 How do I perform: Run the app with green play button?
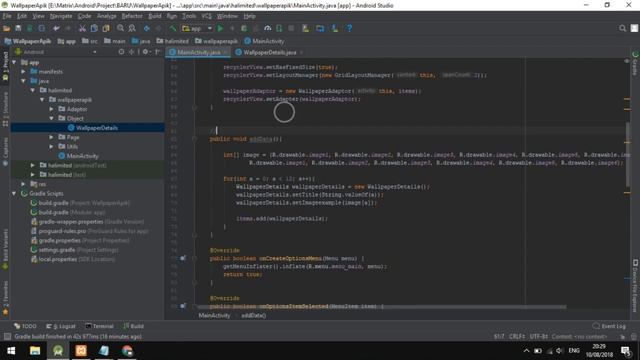point(220,29)
